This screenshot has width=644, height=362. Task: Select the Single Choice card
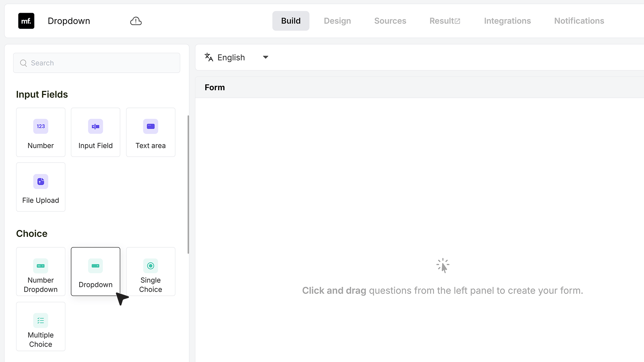(151, 271)
